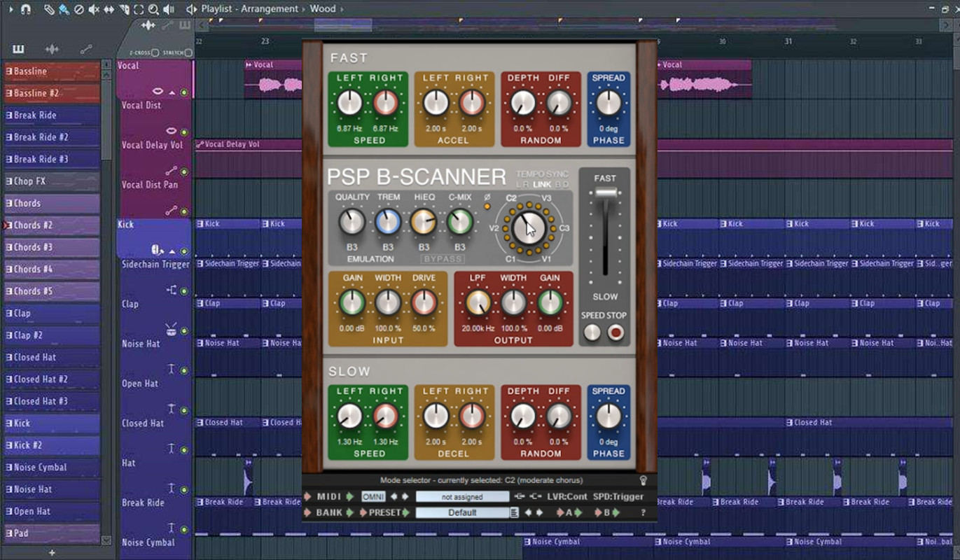Toggle the magnet snap icon in the playlist toolbar
The image size is (960, 560).
pyautogui.click(x=26, y=9)
